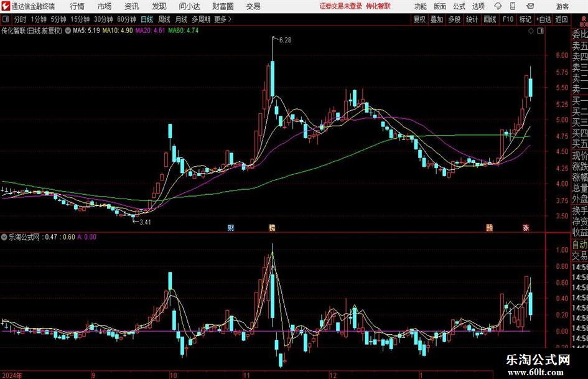Image resolution: width=588 pixels, height=379 pixels.
Task: Click the 统计 statistics button
Action: pos(472,19)
